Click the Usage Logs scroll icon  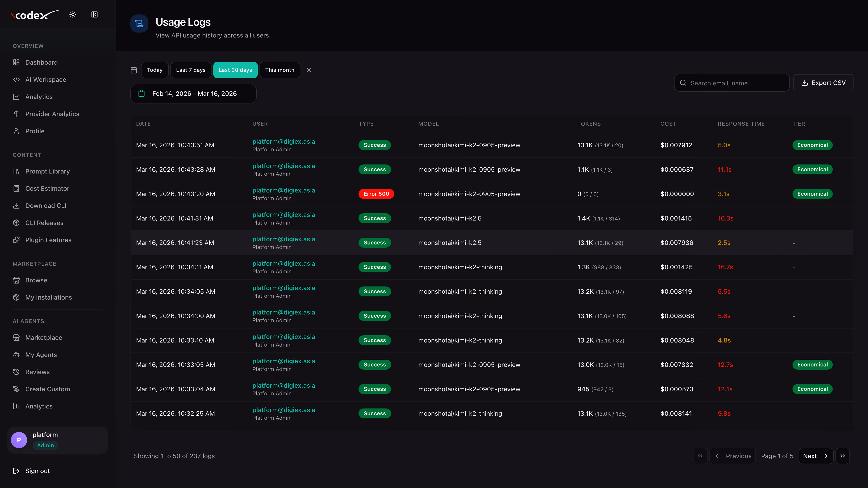[x=139, y=23]
